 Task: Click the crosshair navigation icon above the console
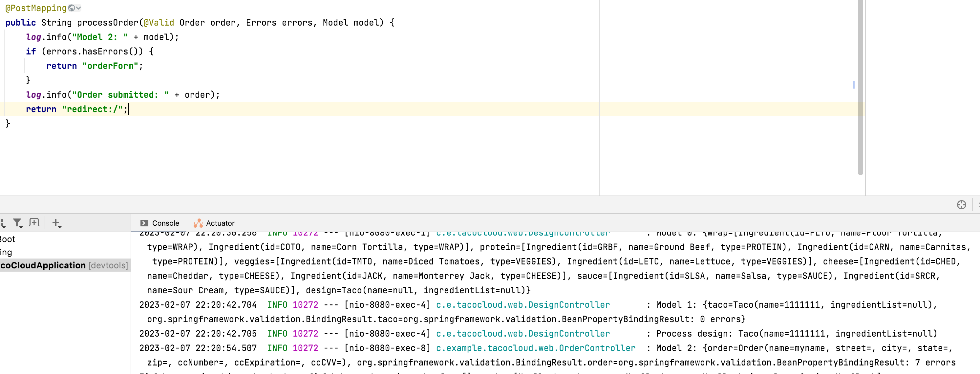[x=962, y=205]
